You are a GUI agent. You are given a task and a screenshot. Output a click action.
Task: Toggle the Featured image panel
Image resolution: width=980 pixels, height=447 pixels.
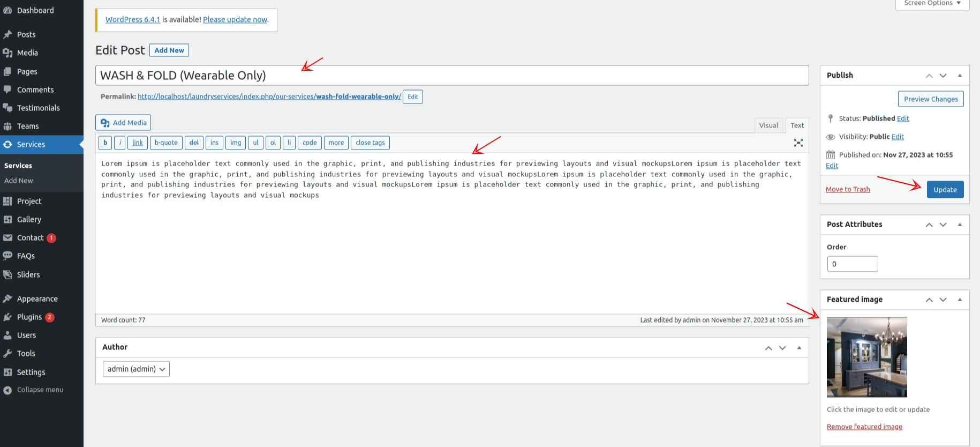pos(960,300)
